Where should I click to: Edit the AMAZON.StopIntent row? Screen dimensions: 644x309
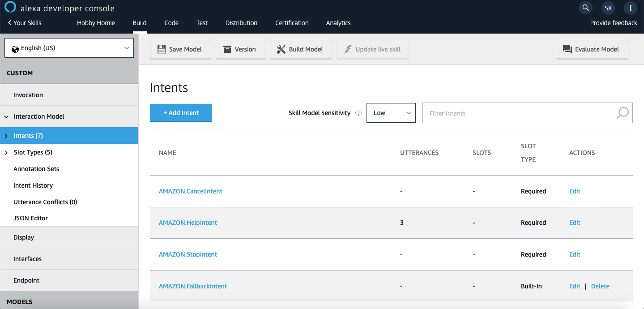[x=575, y=254]
